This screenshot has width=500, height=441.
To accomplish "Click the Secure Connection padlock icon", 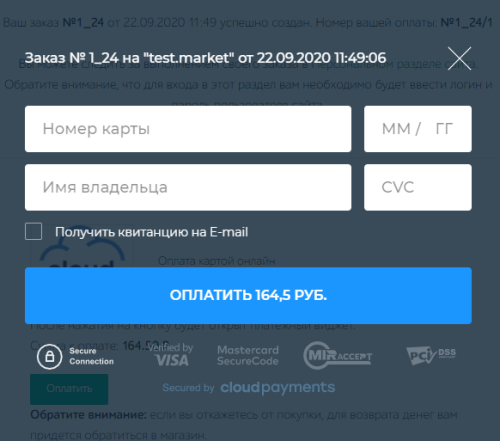I will pos(50,357).
